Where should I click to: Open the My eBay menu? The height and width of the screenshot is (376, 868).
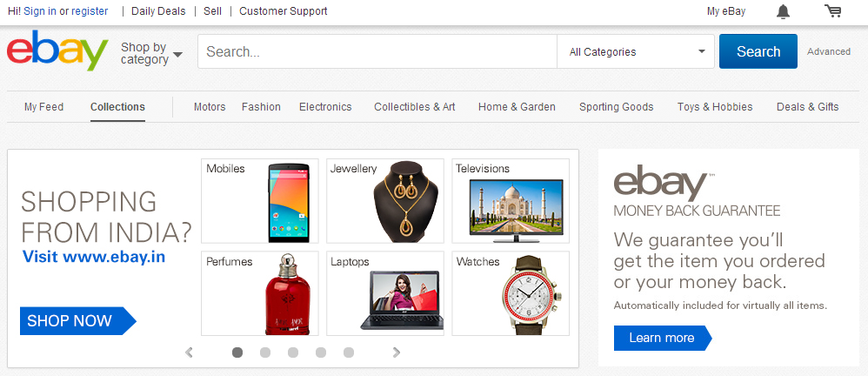726,11
